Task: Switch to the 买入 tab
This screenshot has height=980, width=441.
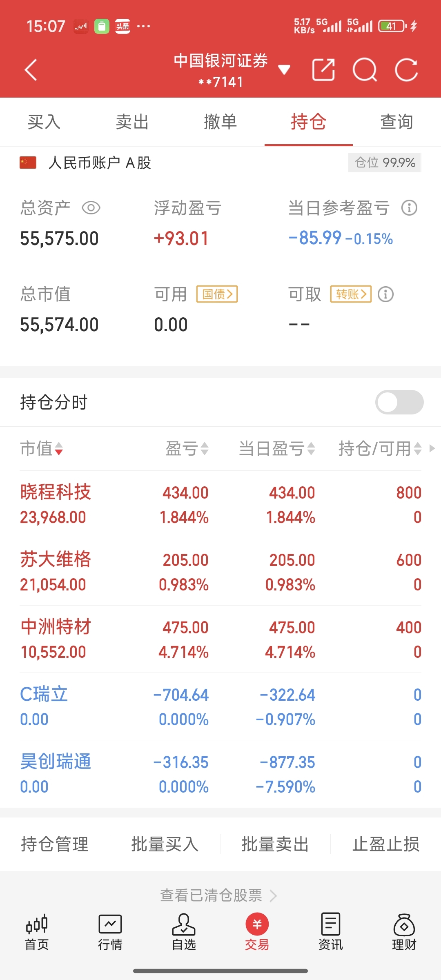Action: click(44, 122)
